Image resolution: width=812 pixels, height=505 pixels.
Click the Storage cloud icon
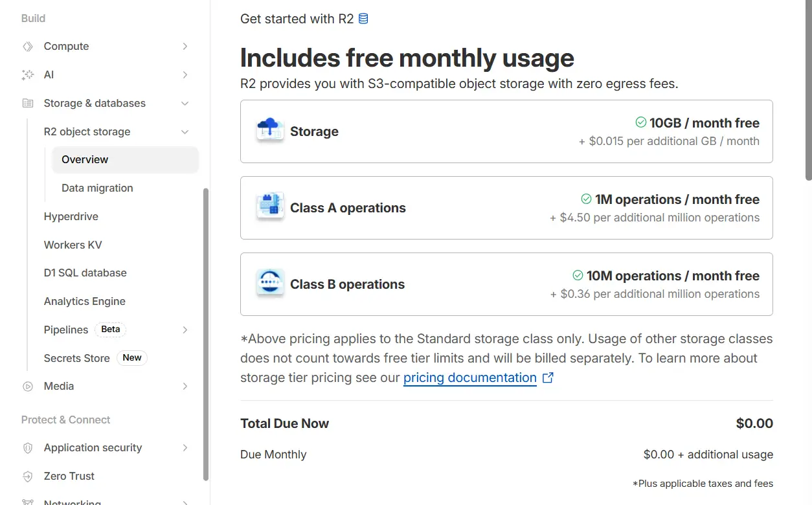point(270,131)
